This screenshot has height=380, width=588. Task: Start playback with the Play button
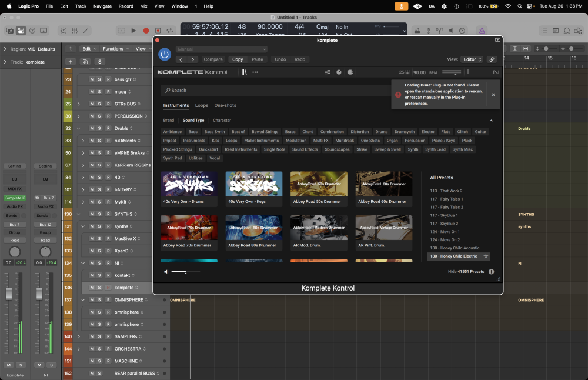tap(133, 31)
